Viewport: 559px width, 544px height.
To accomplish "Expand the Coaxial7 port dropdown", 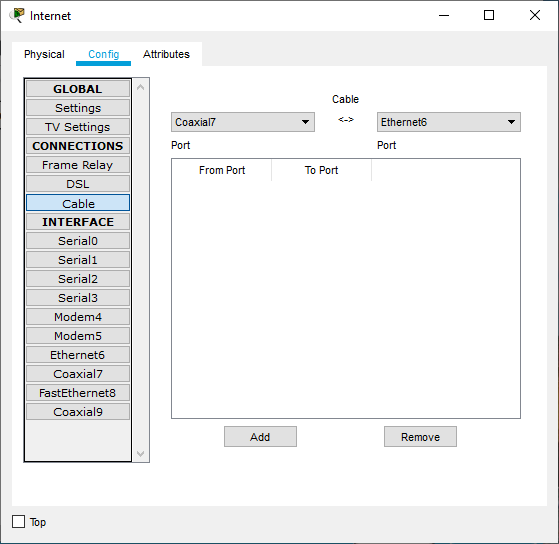I will click(x=243, y=122).
